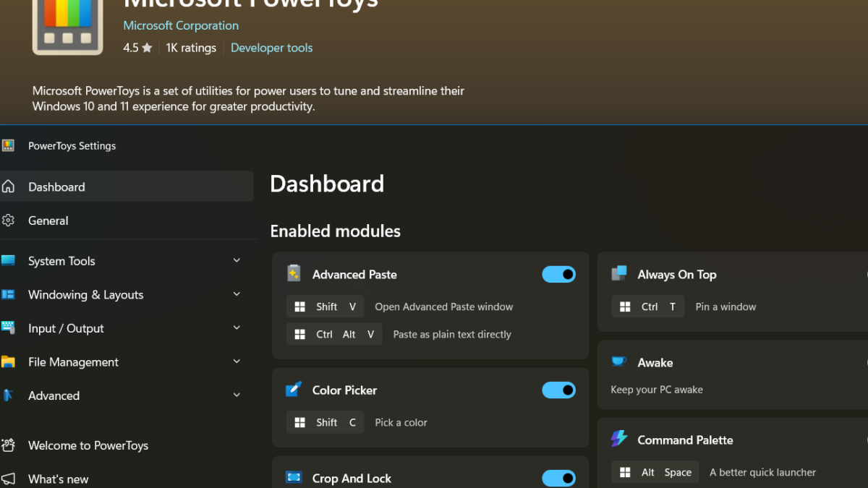Click the Win Alt Space shortcut
The width and height of the screenshot is (868, 488).
pos(655,472)
